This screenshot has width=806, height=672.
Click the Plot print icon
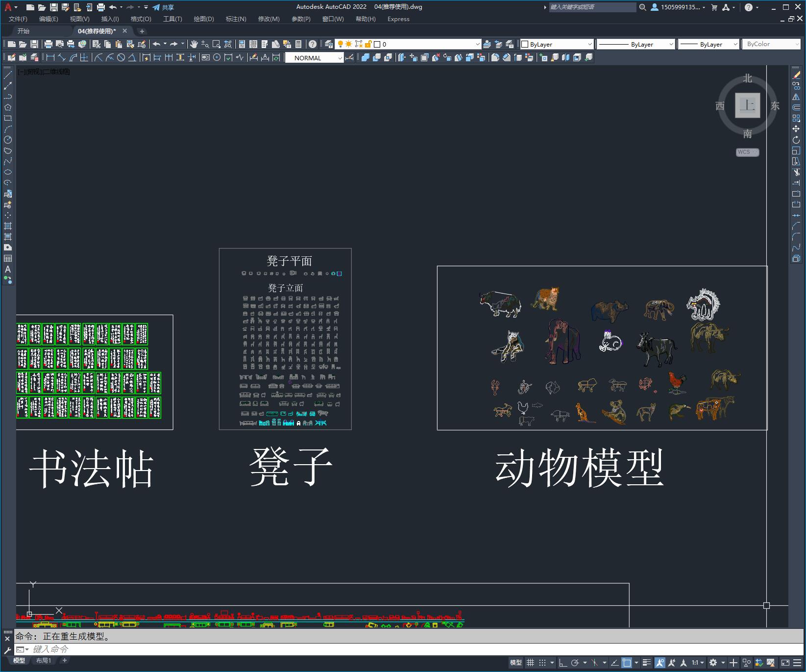tap(49, 44)
